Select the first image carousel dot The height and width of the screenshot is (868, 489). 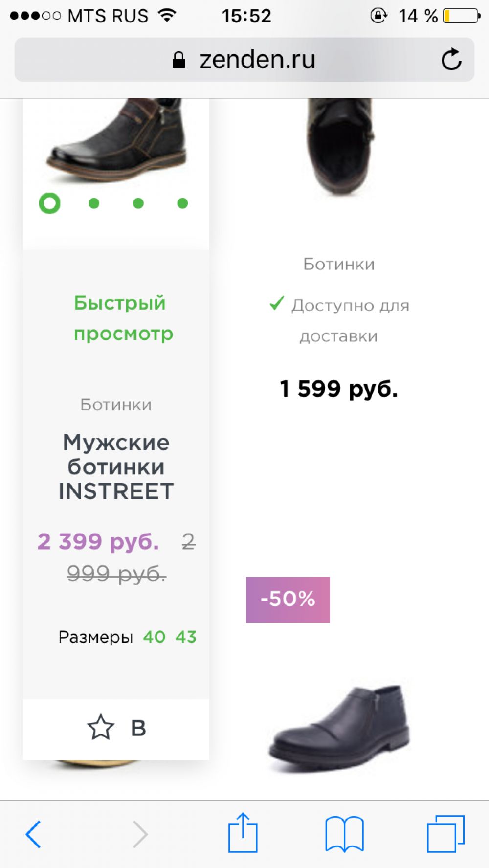point(49,203)
